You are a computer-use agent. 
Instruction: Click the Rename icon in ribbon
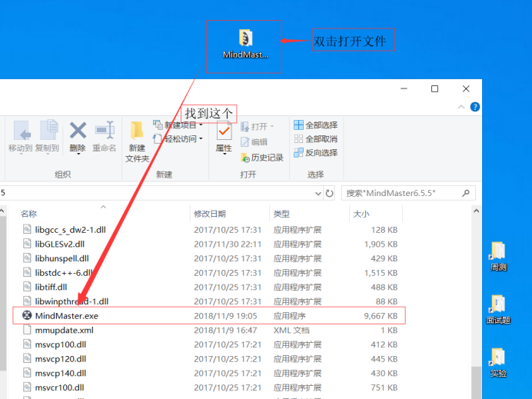[x=105, y=130]
